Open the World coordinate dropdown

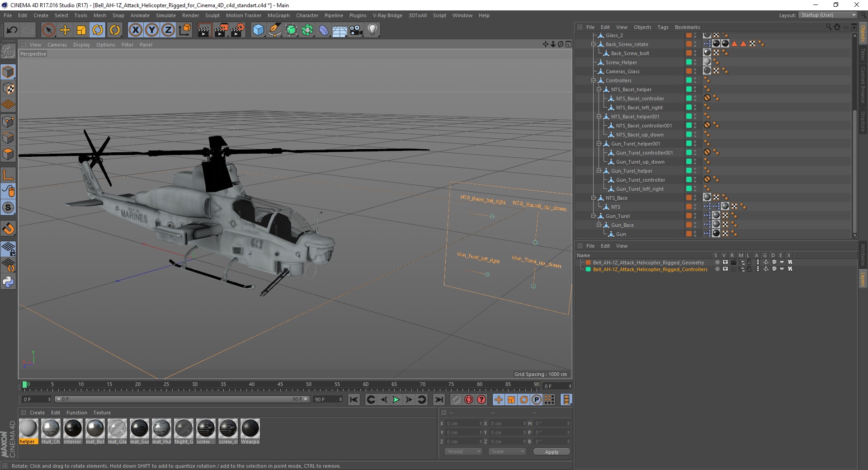[463, 451]
